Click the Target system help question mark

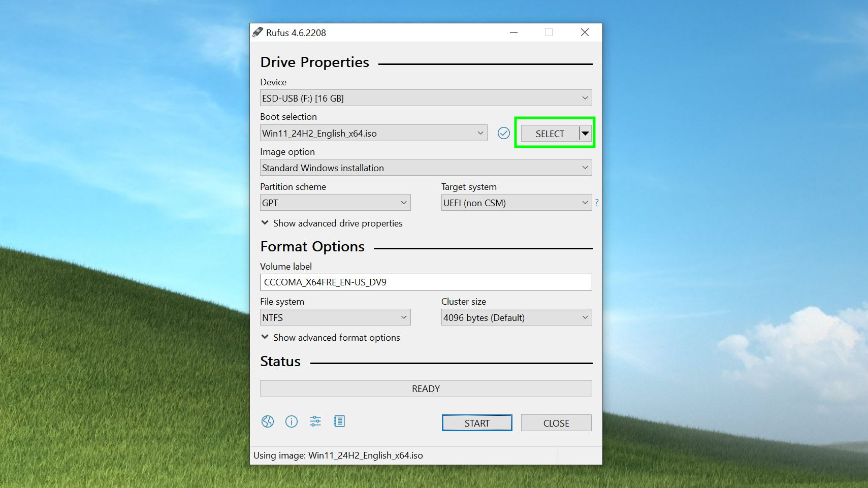click(x=597, y=202)
